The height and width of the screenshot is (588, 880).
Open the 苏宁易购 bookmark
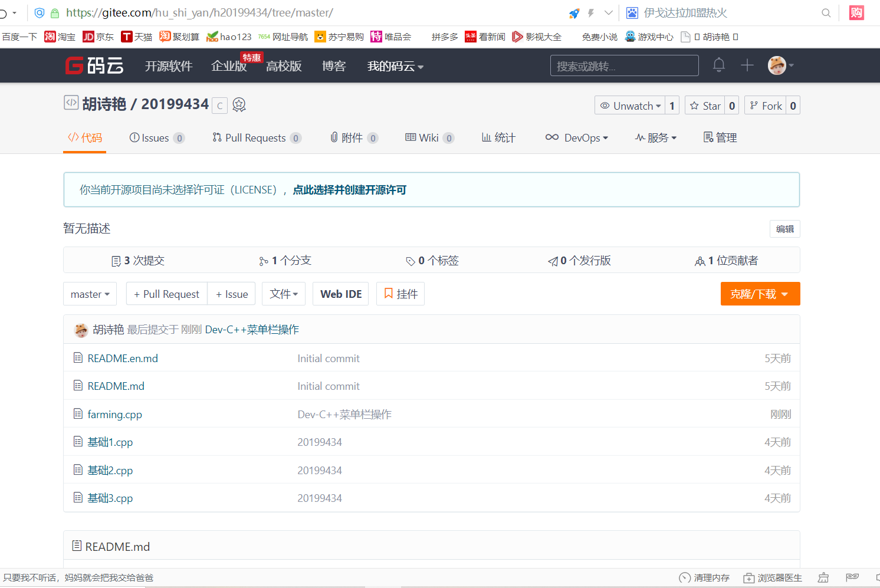pos(339,37)
